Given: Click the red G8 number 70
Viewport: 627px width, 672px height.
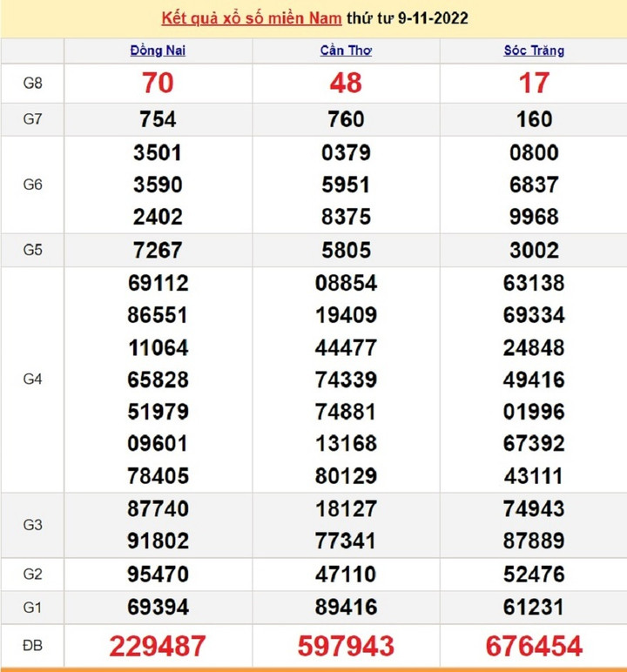Looking at the screenshot, I should click(158, 83).
